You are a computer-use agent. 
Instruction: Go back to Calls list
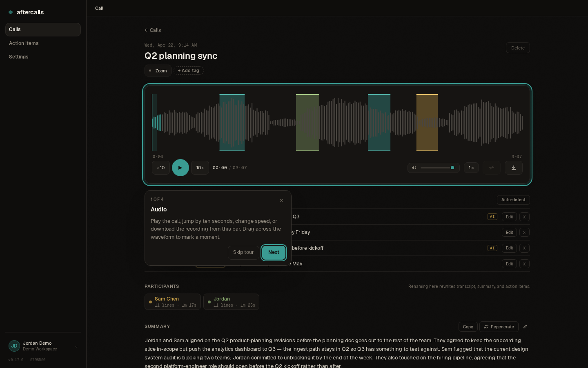153,30
